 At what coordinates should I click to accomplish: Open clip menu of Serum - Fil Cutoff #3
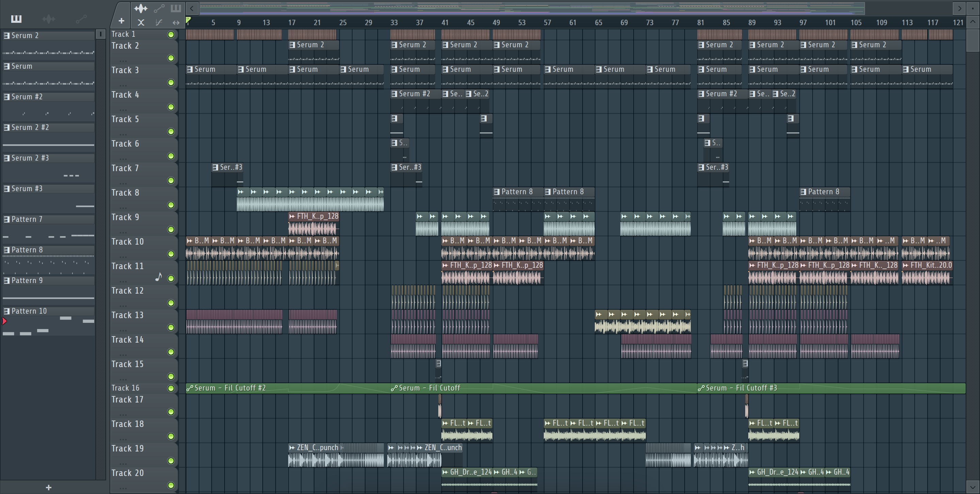[701, 388]
